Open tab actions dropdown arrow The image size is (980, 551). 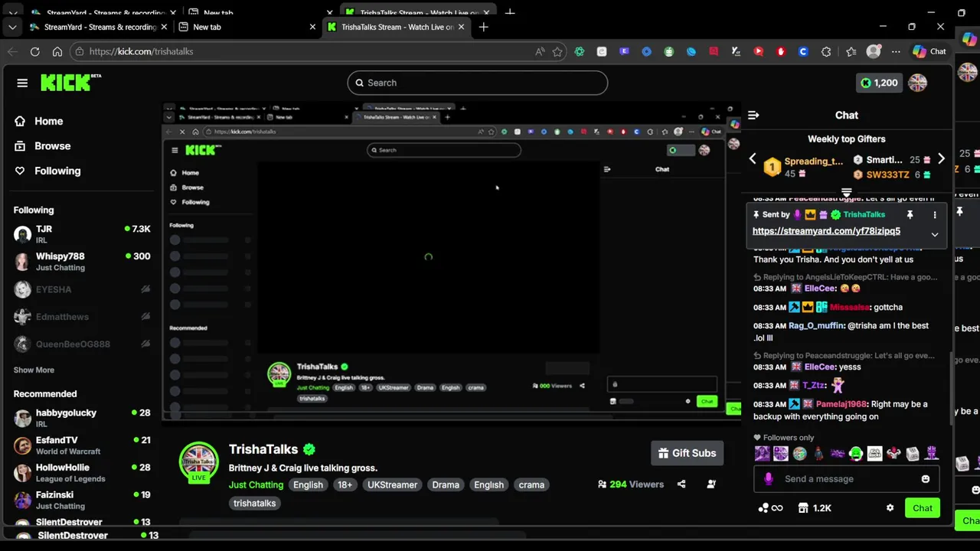[11, 27]
